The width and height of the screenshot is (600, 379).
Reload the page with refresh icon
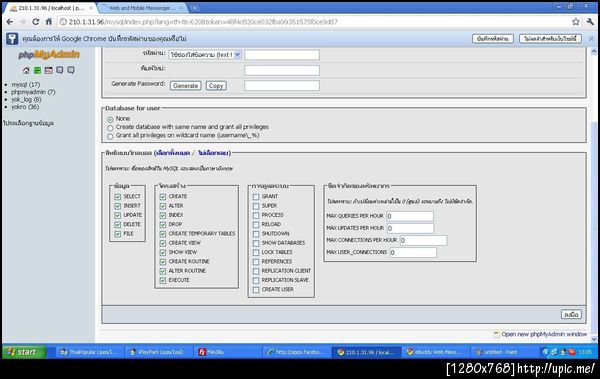click(36, 22)
